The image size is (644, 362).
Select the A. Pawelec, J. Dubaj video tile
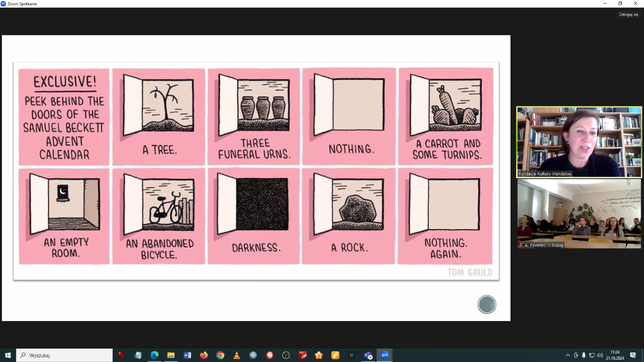coord(579,214)
